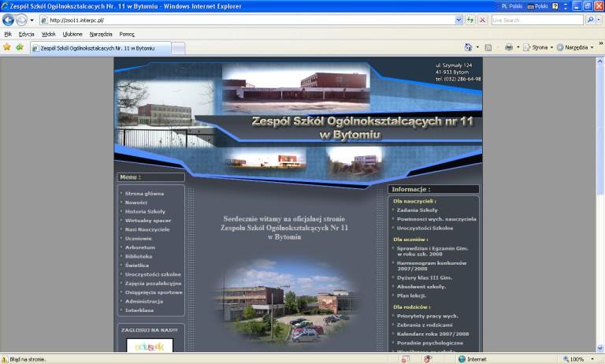Open the Administracja link

pyautogui.click(x=144, y=301)
